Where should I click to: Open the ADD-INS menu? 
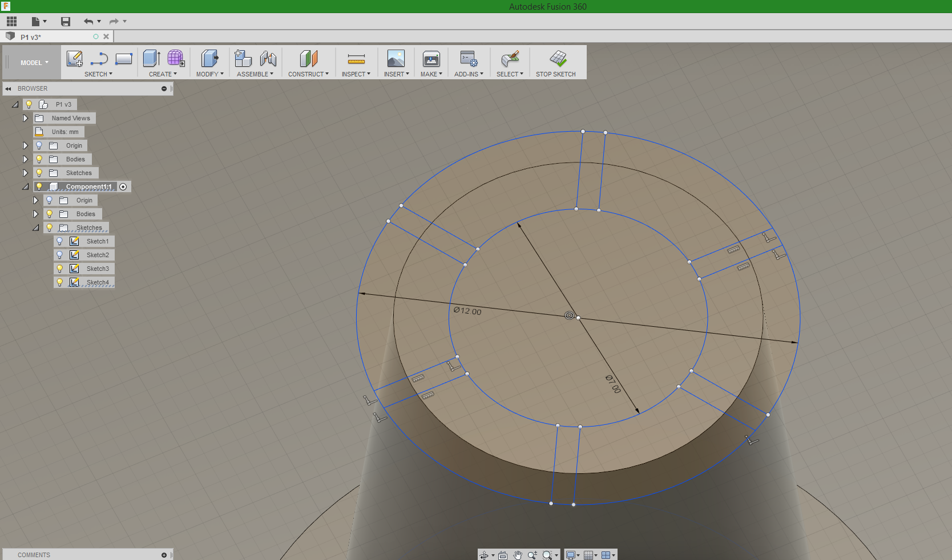469,74
